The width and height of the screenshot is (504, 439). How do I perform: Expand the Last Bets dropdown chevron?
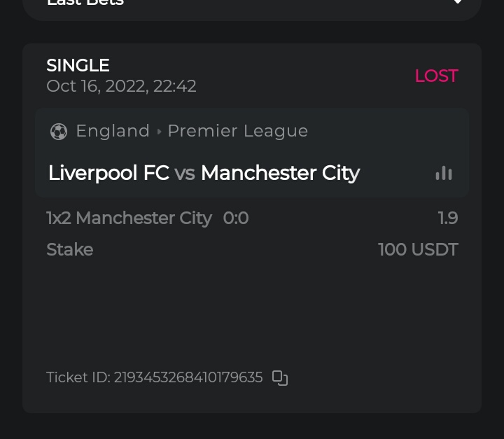[458, 2]
